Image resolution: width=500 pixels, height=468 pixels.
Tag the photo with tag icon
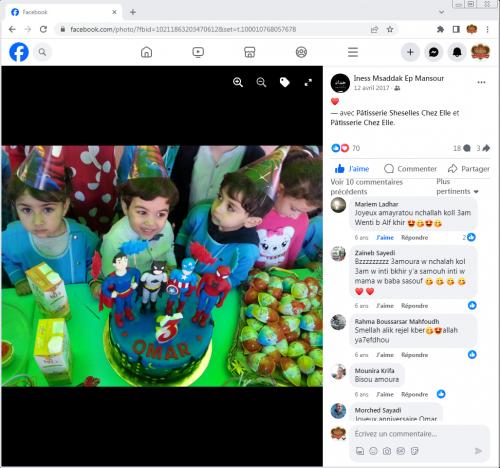[x=284, y=82]
